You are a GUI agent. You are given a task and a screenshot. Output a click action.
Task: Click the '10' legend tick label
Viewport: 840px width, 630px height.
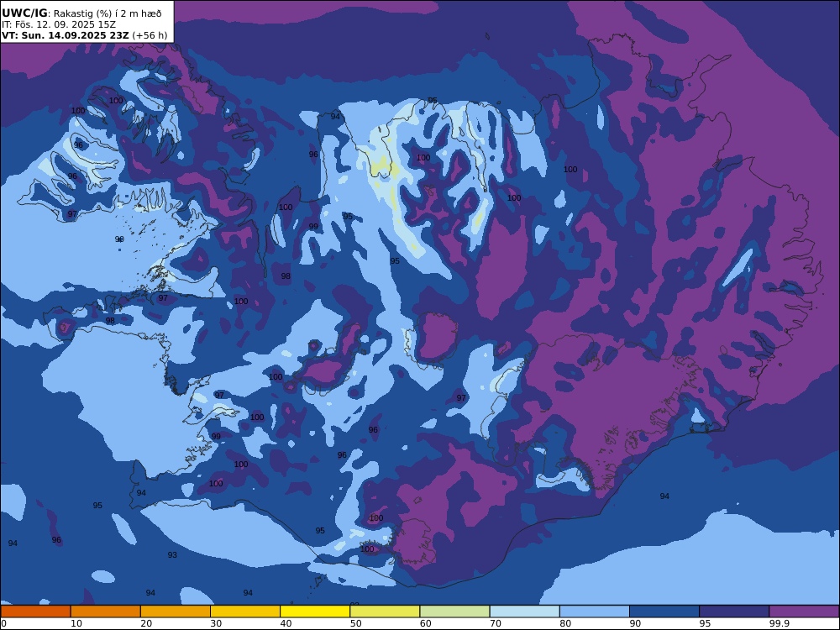point(76,623)
